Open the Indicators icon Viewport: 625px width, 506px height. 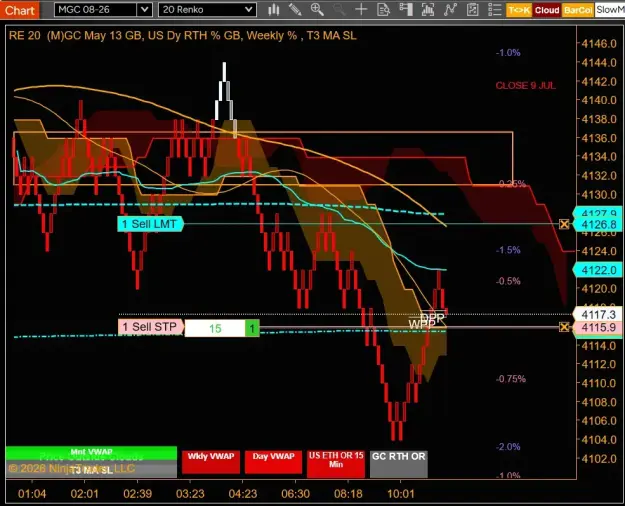coord(428,10)
